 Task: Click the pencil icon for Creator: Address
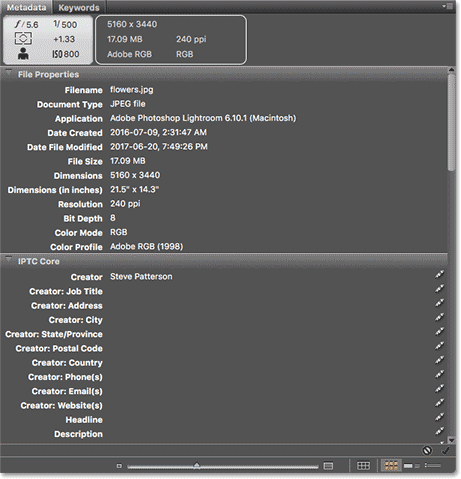439,303
